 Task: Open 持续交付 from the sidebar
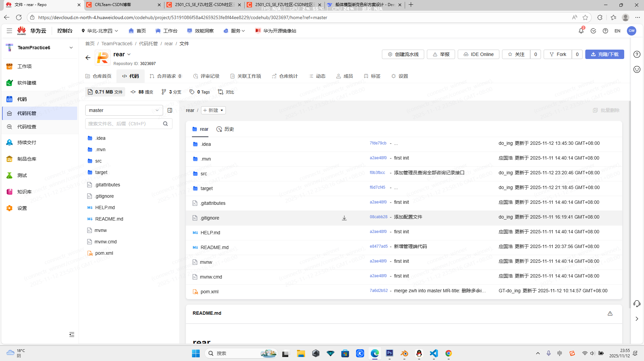tap(27, 142)
